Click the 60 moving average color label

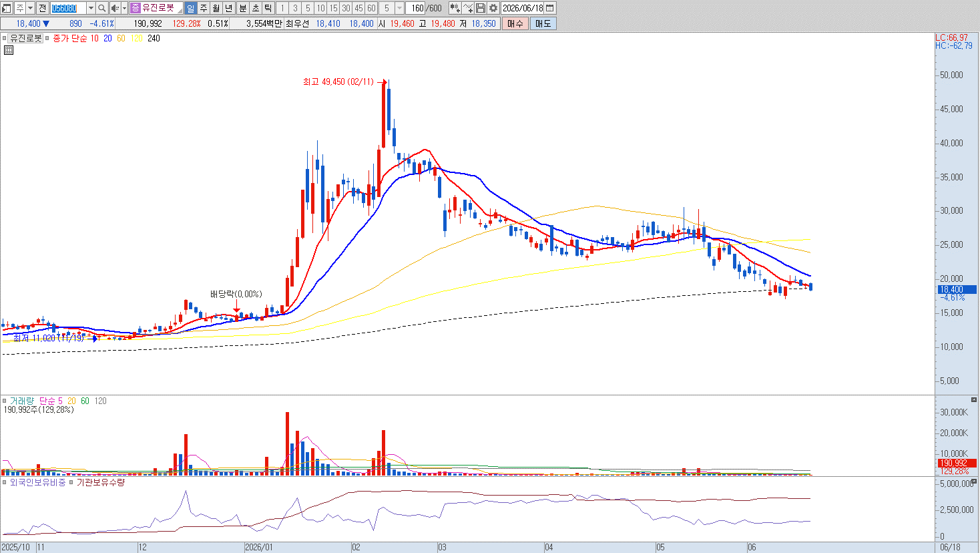click(x=121, y=38)
